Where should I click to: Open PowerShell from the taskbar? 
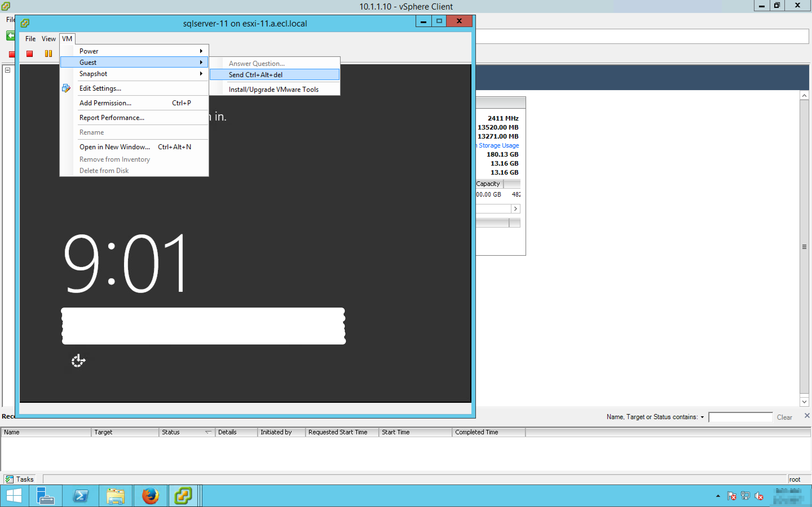pyautogui.click(x=81, y=496)
